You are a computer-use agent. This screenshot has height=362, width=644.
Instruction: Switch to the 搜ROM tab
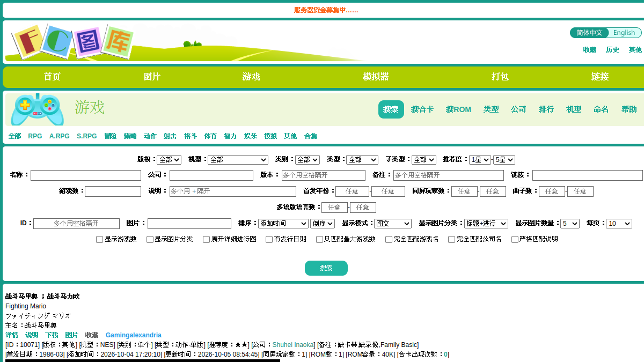458,109
